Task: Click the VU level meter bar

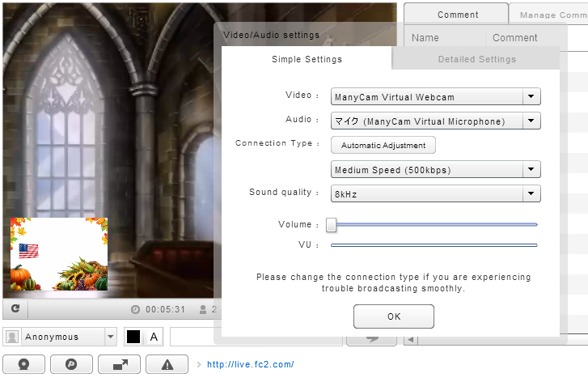Action: pos(434,245)
